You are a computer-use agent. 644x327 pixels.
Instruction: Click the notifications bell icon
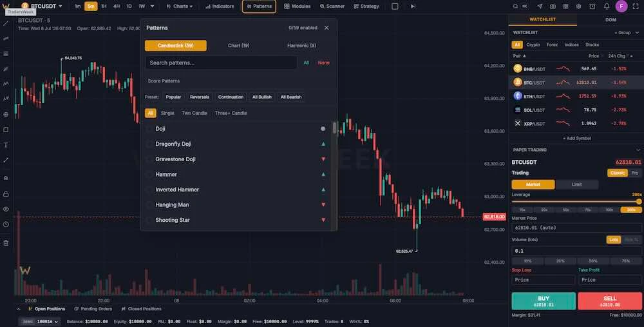tap(606, 6)
